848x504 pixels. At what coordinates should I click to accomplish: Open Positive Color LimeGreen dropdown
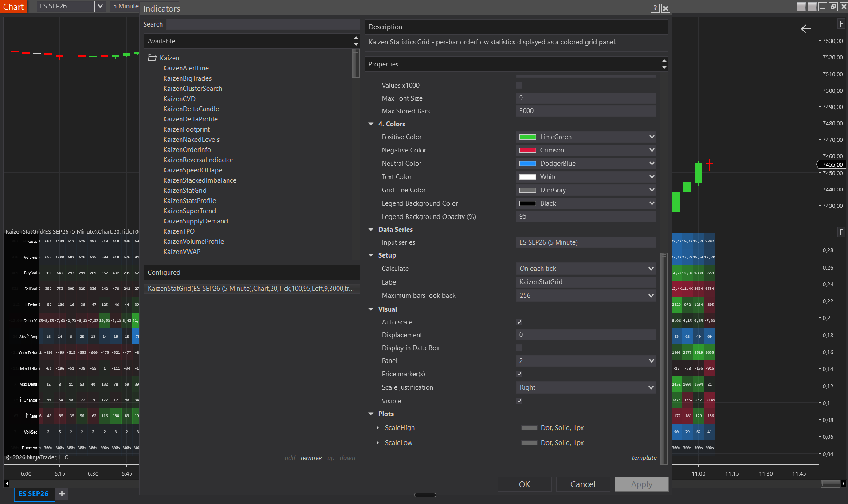(586, 137)
